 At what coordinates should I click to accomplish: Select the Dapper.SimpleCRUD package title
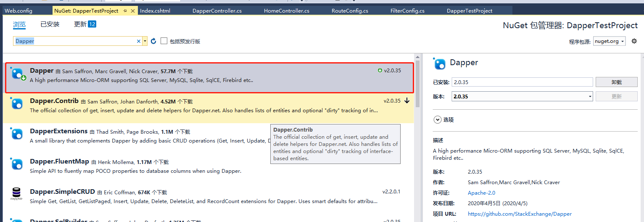(63, 192)
